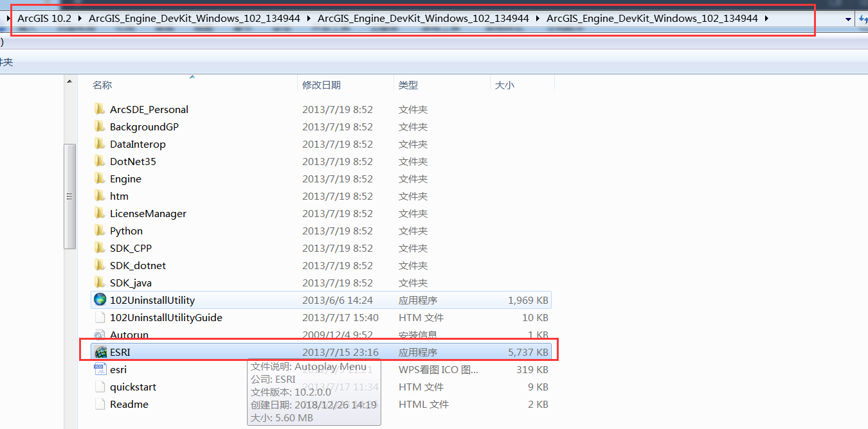Click the first ArcGIS_Engine_DevKit breadcrumb segment

point(193,18)
